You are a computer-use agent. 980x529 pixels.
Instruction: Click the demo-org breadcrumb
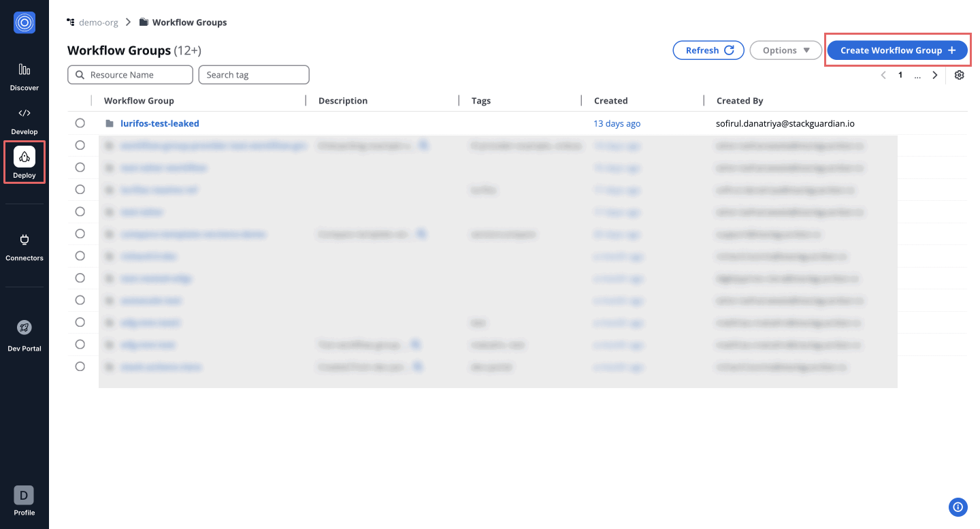click(x=99, y=22)
